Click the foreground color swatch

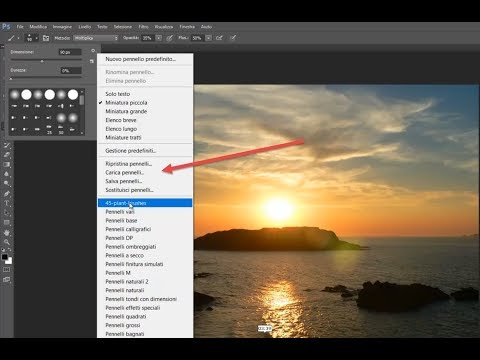(x=5, y=257)
